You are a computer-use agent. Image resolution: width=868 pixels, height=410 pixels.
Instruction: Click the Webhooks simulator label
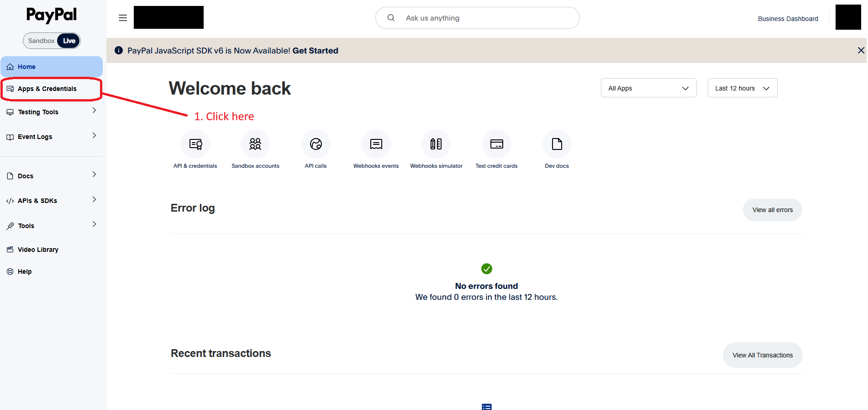point(436,166)
